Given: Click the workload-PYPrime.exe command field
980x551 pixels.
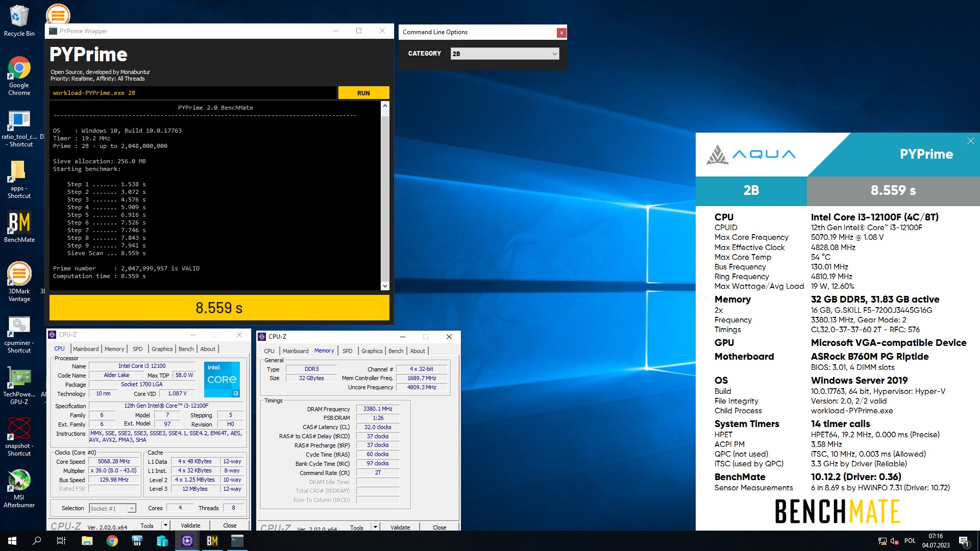Looking at the screenshot, I should pyautogui.click(x=193, y=93).
